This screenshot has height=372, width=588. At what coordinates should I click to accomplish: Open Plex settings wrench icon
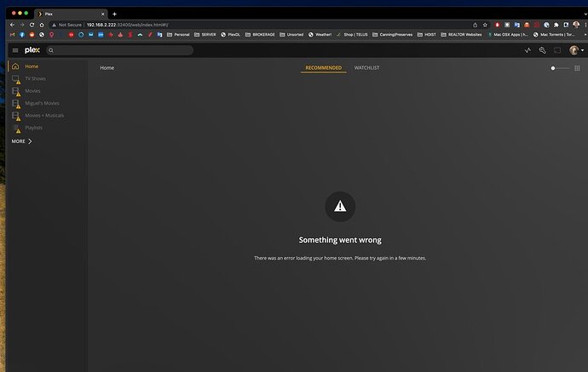click(542, 50)
